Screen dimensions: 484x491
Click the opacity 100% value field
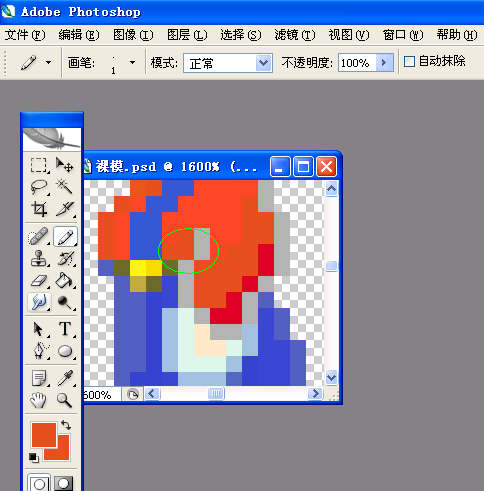pos(357,63)
